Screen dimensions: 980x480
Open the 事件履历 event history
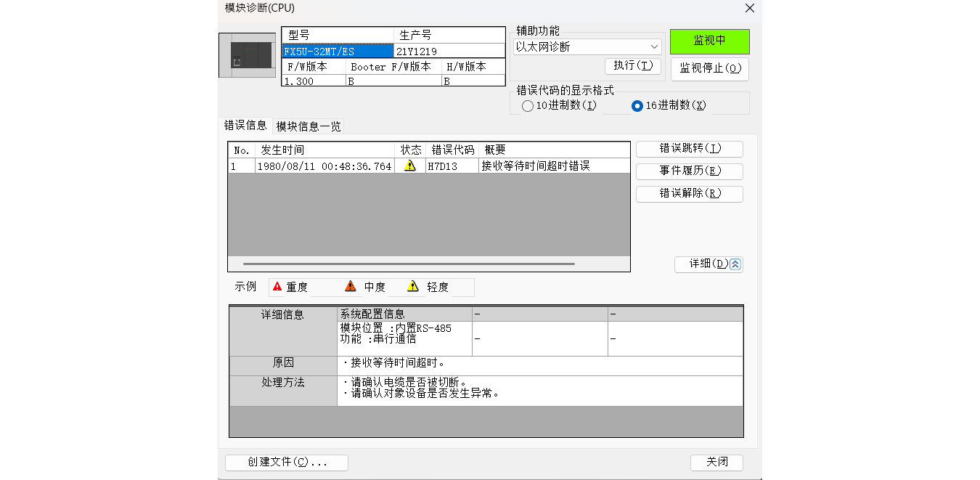click(689, 171)
